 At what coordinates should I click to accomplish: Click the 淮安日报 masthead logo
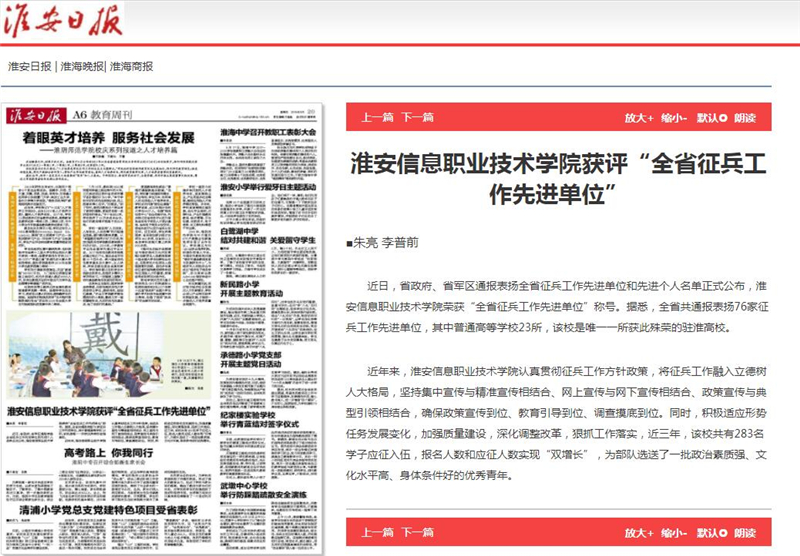(x=62, y=20)
